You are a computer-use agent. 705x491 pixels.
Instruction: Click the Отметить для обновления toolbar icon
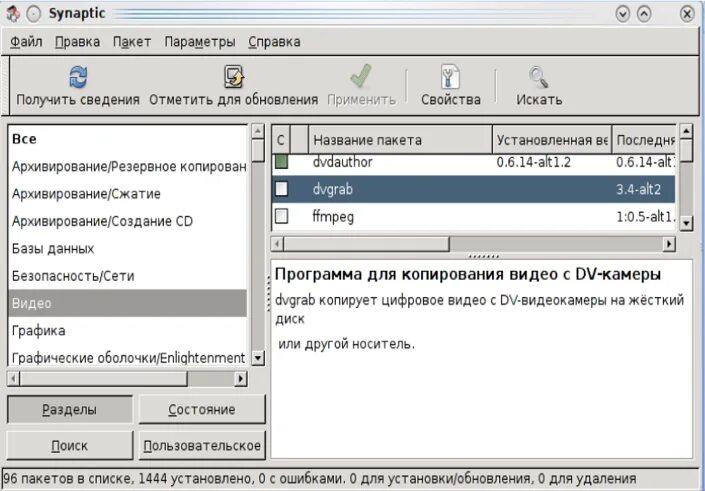(x=234, y=76)
